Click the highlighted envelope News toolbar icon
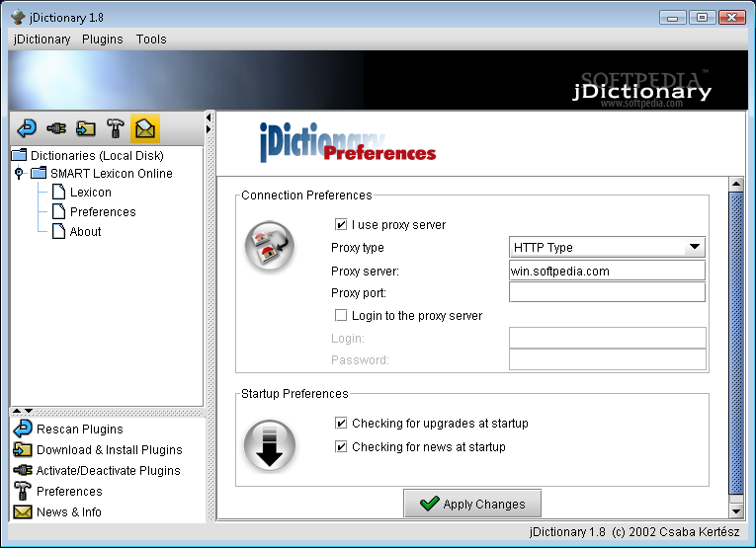This screenshot has width=756, height=548. pos(145,128)
